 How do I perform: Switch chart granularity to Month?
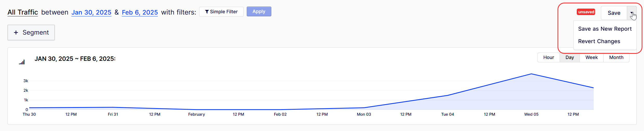(x=616, y=57)
